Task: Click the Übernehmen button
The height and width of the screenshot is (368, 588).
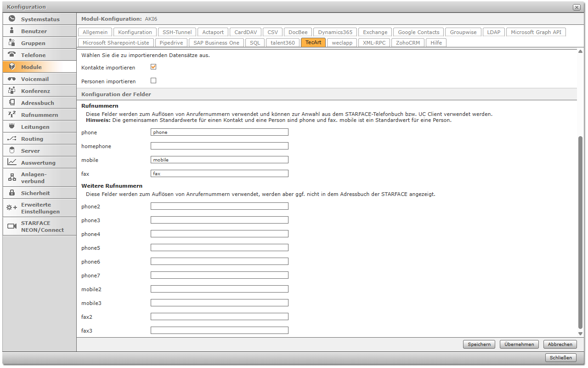Action: click(520, 344)
